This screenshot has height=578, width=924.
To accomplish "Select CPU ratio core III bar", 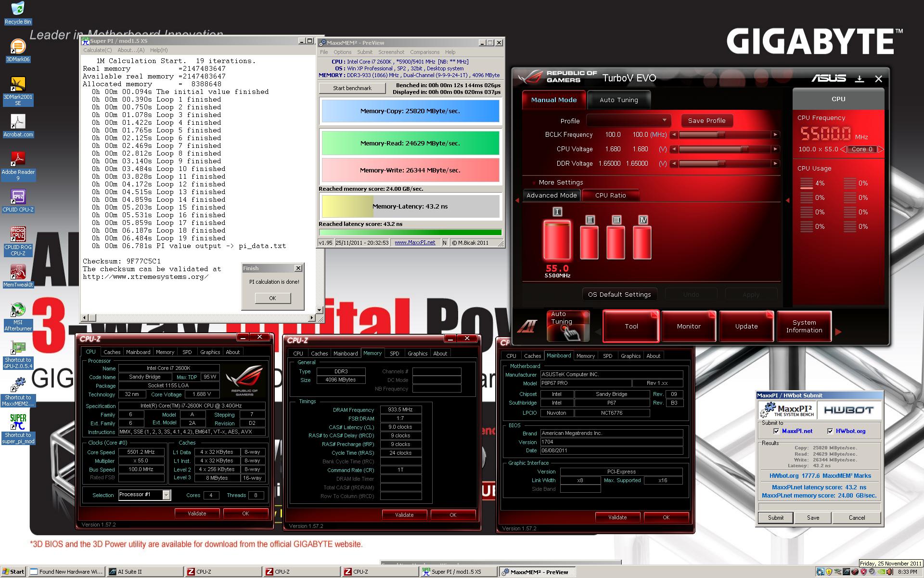I will coord(616,243).
